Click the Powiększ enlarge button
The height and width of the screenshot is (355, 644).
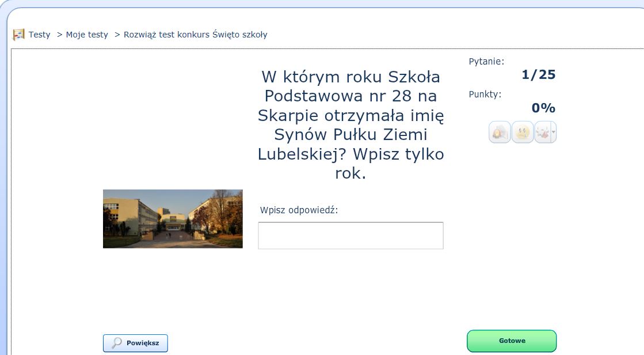pyautogui.click(x=136, y=343)
